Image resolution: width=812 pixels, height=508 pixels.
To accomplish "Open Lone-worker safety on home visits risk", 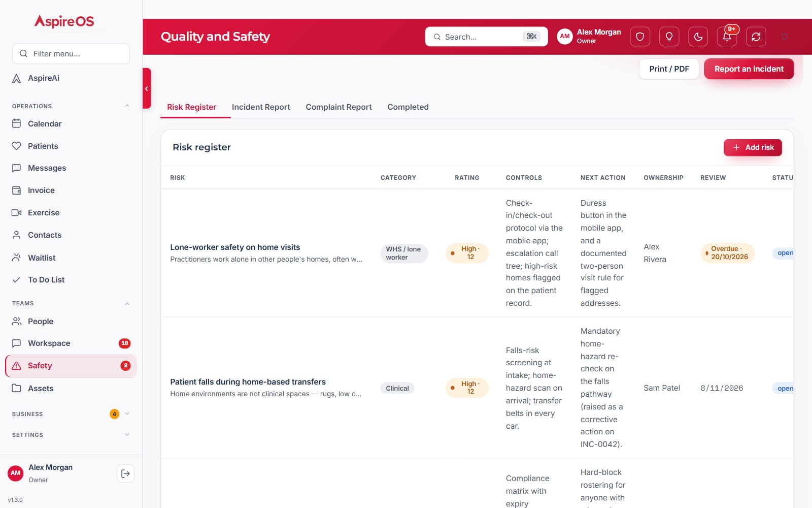I will tap(235, 247).
